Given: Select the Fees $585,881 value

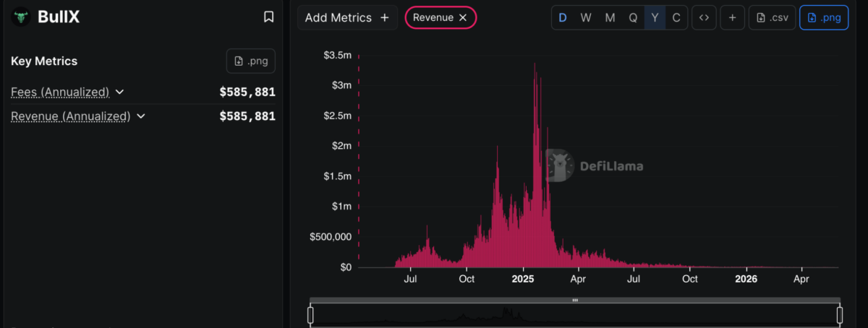Looking at the screenshot, I should (247, 92).
